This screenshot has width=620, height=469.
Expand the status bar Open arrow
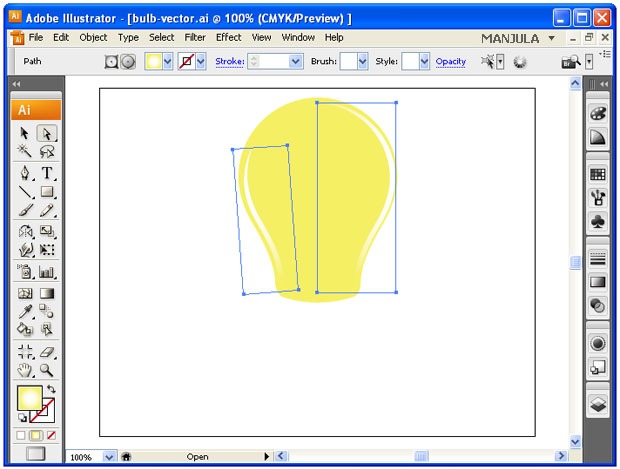[x=266, y=457]
